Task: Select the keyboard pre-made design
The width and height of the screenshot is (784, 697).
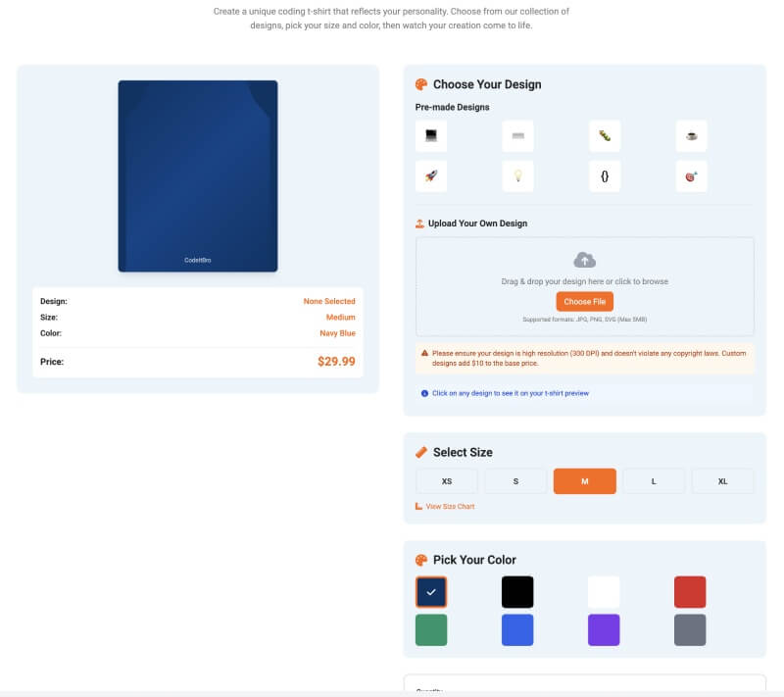Action: tap(517, 135)
